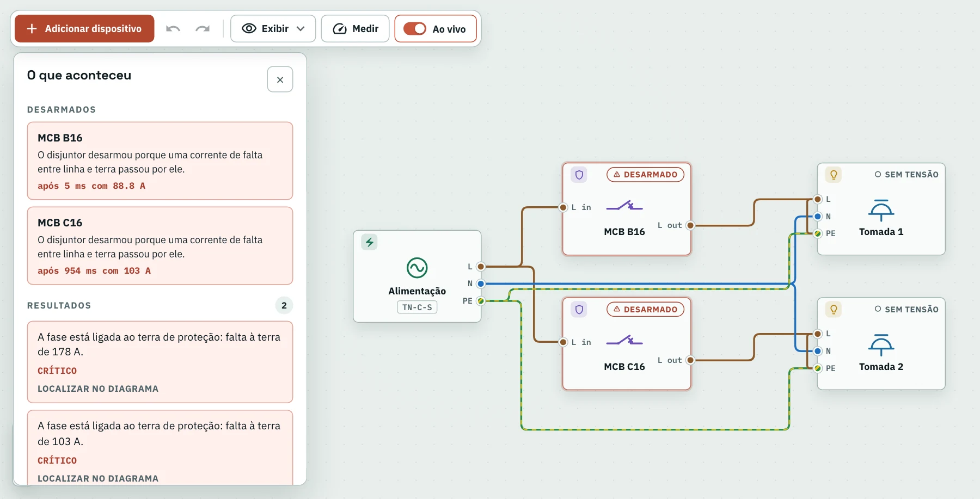Click the SEM TENSÃO status on Tomada 2
This screenshot has width=980, height=499.
906,310
